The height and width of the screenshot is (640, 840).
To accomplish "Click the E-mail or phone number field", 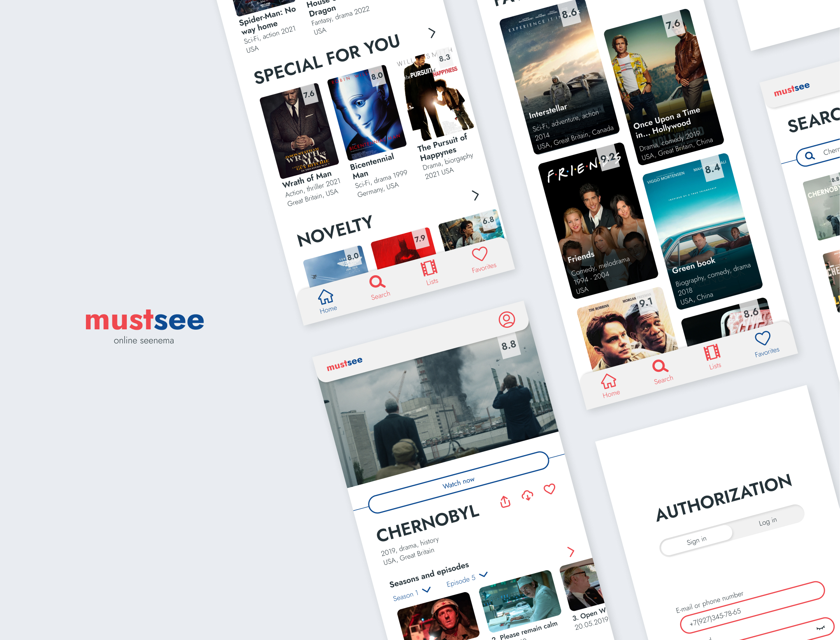I will tap(753, 607).
